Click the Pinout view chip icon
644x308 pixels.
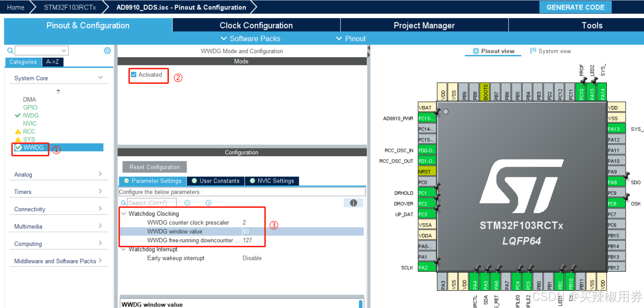tap(476, 51)
